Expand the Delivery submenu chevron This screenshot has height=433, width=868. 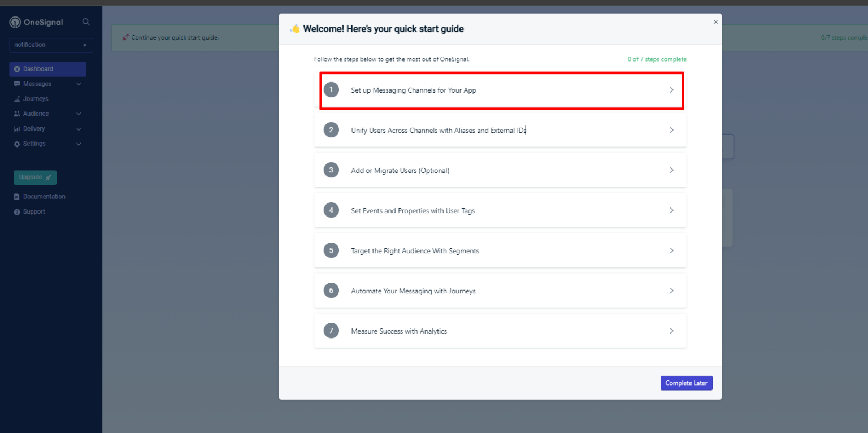tap(79, 129)
